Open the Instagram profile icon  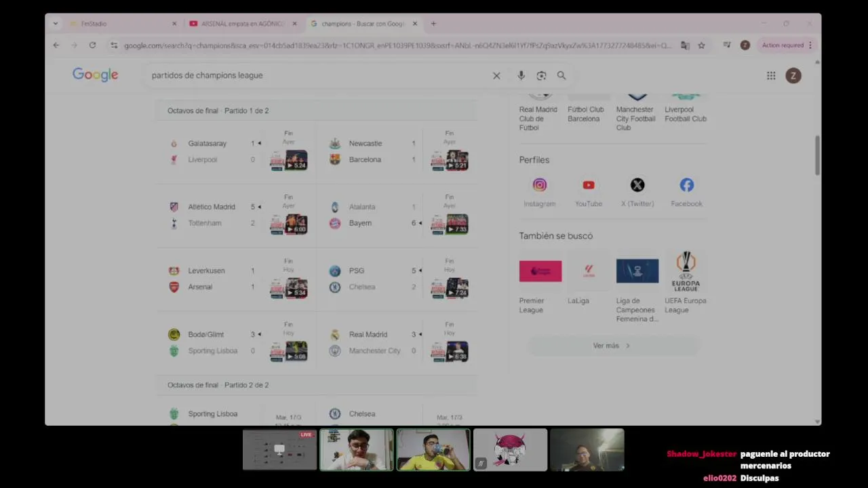click(540, 185)
